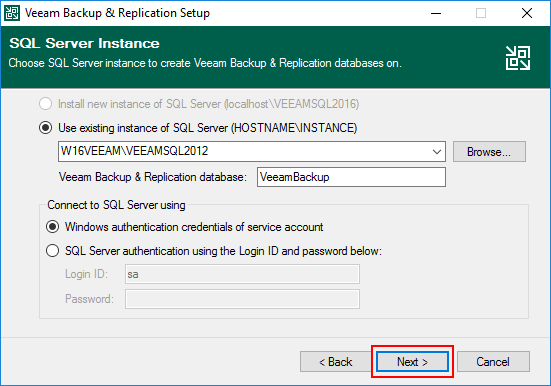The width and height of the screenshot is (551, 386).
Task: Open Browse to find SQL instances
Action: click(489, 152)
